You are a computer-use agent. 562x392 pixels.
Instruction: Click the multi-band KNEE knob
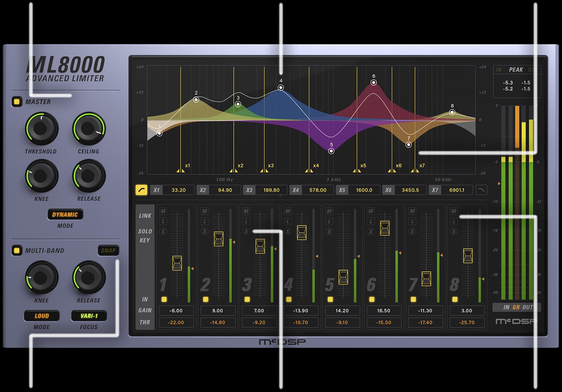pyautogui.click(x=41, y=278)
